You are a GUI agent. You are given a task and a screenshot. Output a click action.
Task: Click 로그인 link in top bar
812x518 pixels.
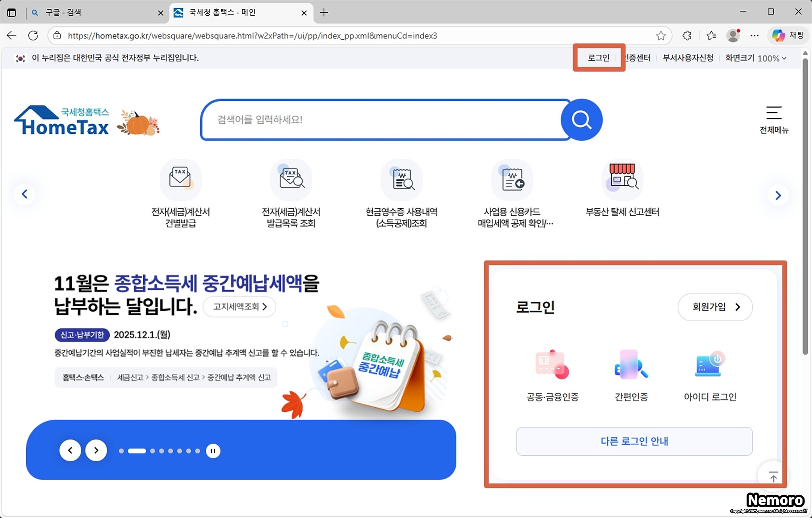[598, 58]
